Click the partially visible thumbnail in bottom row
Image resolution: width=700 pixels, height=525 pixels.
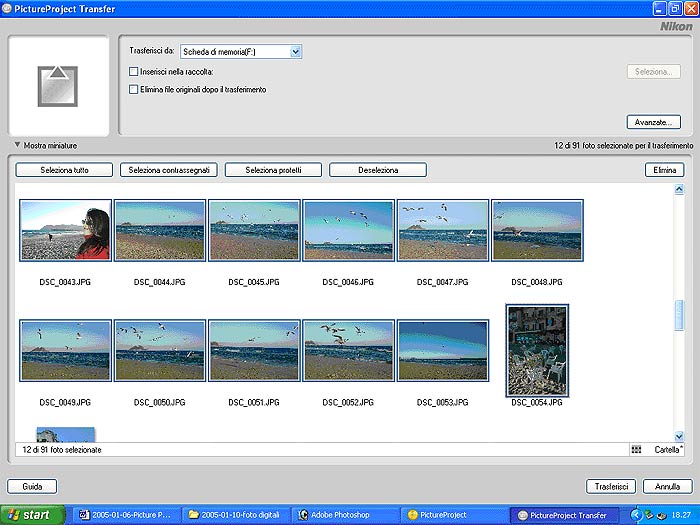pos(66,435)
